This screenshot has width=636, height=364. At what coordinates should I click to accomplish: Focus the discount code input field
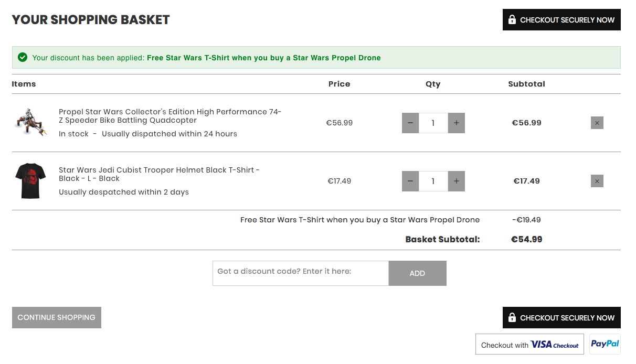pyautogui.click(x=301, y=273)
